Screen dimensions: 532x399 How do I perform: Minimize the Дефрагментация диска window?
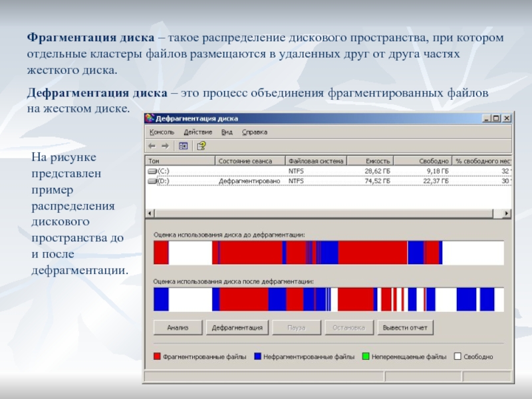487,118
